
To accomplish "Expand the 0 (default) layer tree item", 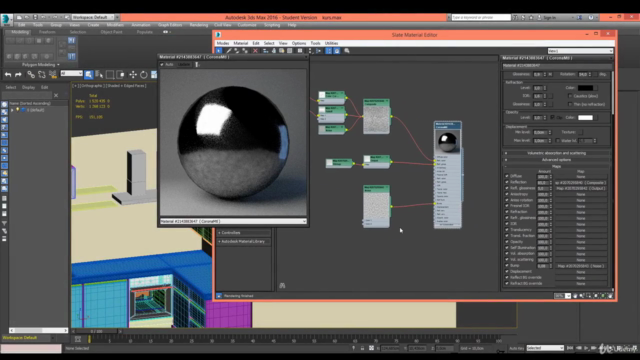I will pos(12,110).
